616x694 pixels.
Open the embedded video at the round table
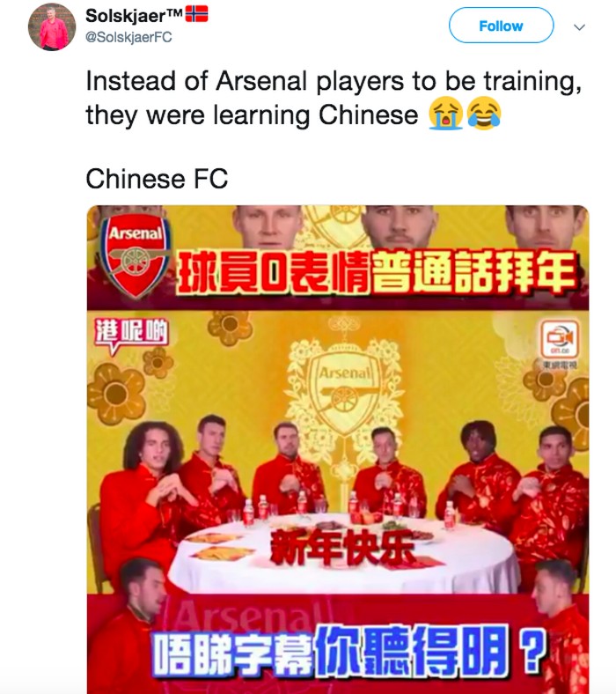(x=338, y=449)
